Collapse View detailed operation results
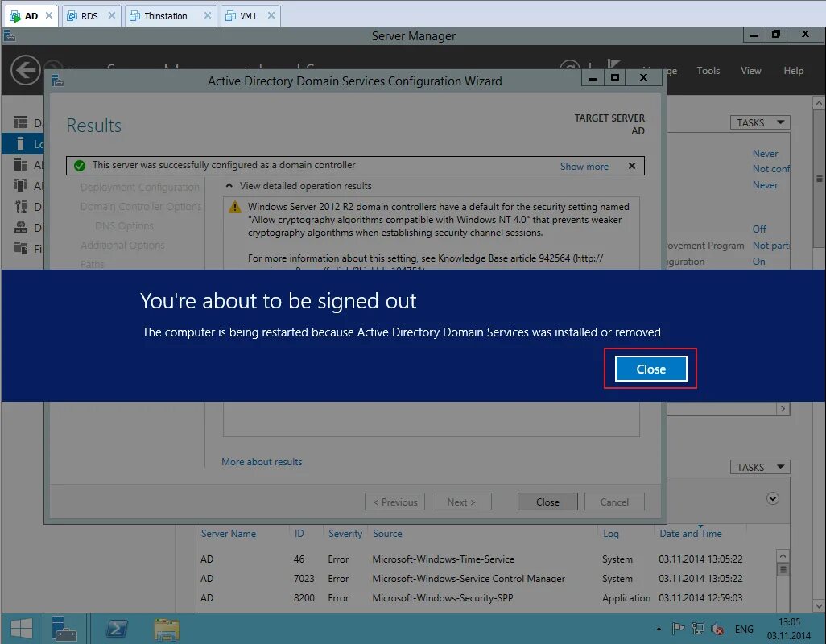826x644 pixels. pos(229,186)
